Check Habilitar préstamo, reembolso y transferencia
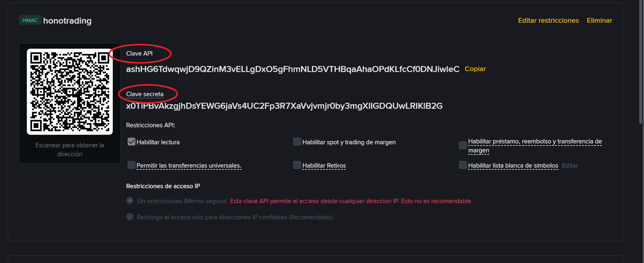 click(463, 145)
